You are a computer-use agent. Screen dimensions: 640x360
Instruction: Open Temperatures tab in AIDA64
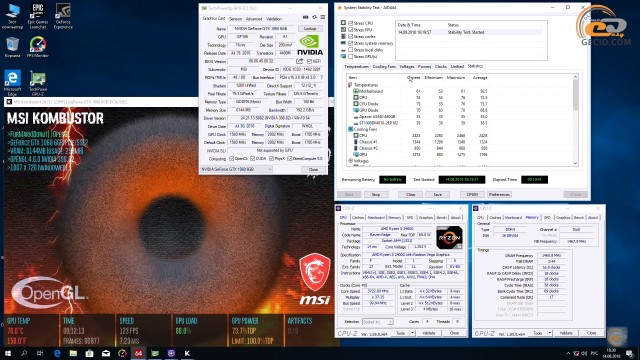pos(356,66)
